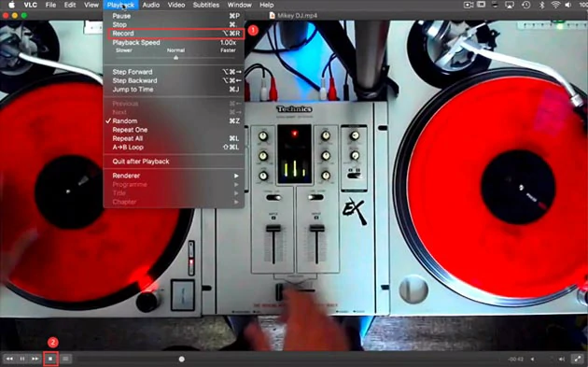Open the Help menu

tap(267, 5)
